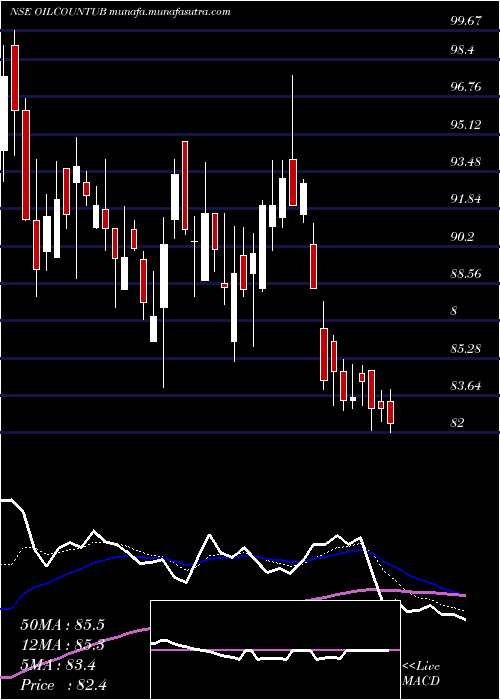Click the tall red candle with the long upper wick reaching above 96.76

[293, 182]
